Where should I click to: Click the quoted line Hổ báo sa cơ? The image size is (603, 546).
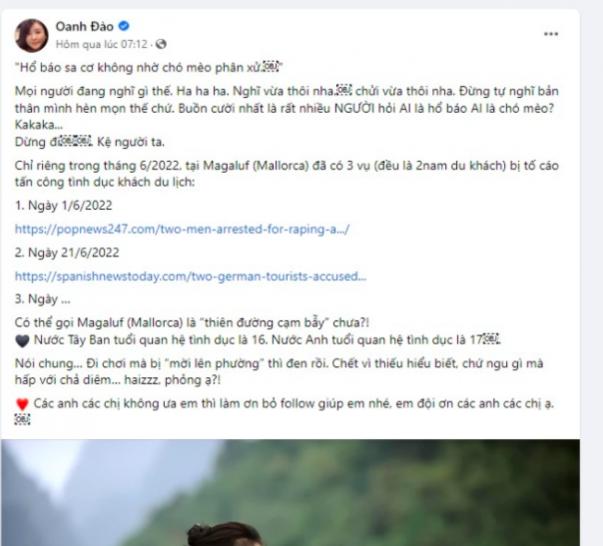(148, 68)
